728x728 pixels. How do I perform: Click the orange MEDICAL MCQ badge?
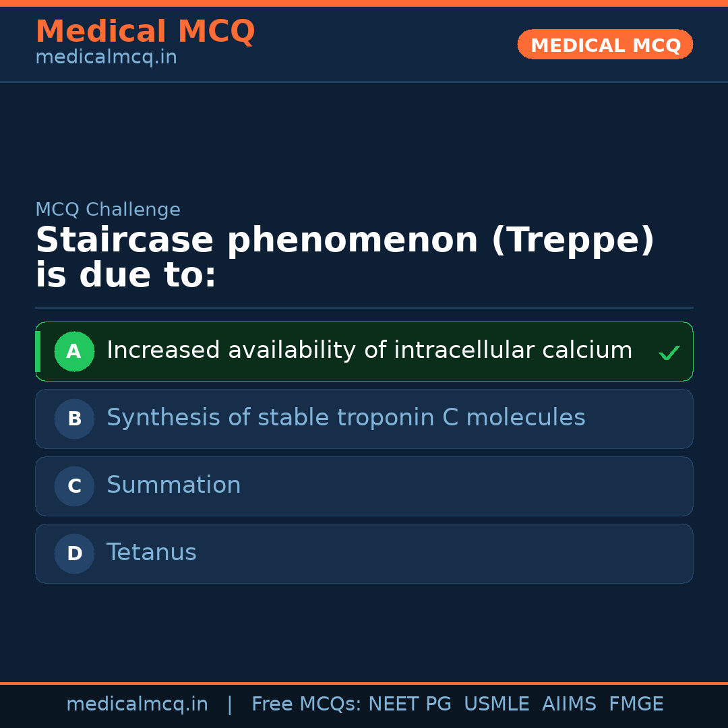pyautogui.click(x=605, y=44)
